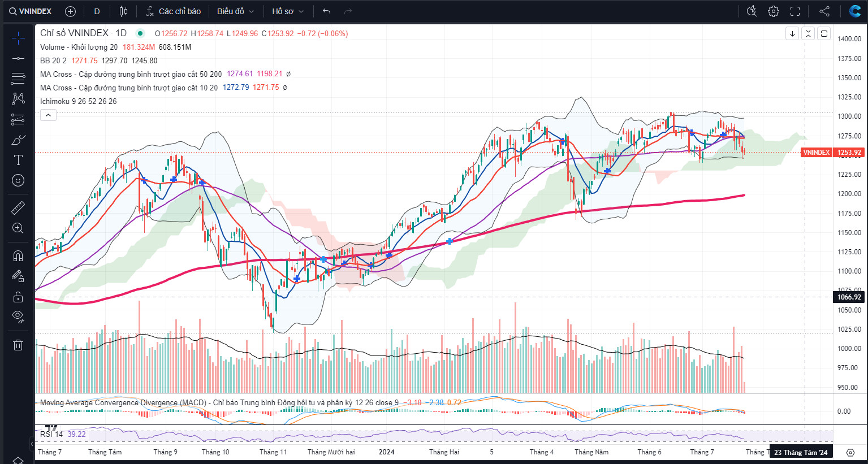868x464 pixels.
Task: Toggle stay-in-drawing-mode pencil lock
Action: 18,276
